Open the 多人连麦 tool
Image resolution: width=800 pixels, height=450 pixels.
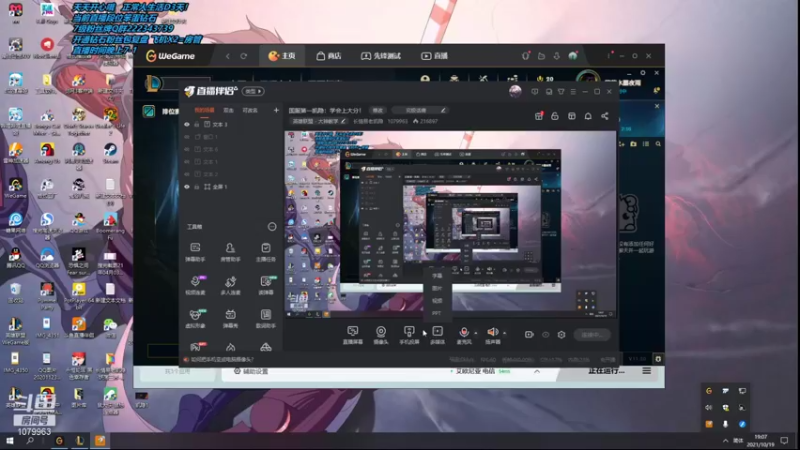[x=230, y=286]
